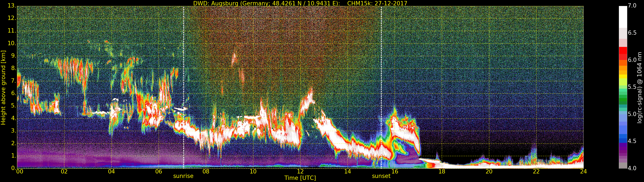Click the '00' time axis tick label
Screen dimensions: 644x182
coord(20,172)
